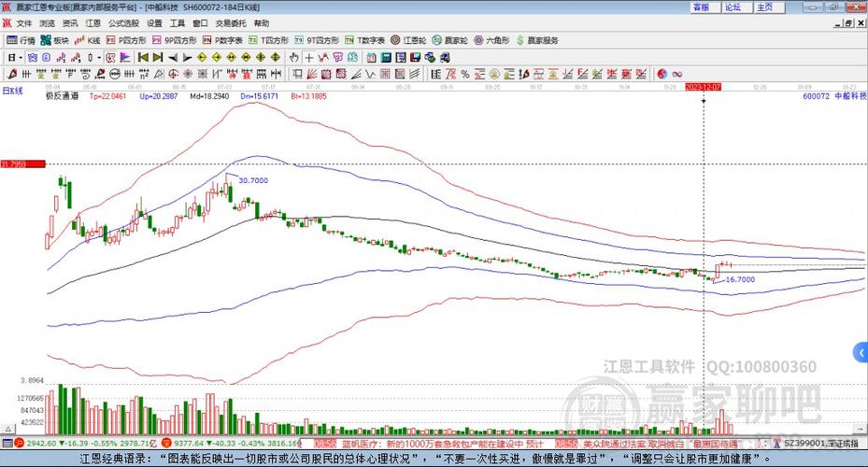Open the 公式选股 menu

(x=123, y=23)
